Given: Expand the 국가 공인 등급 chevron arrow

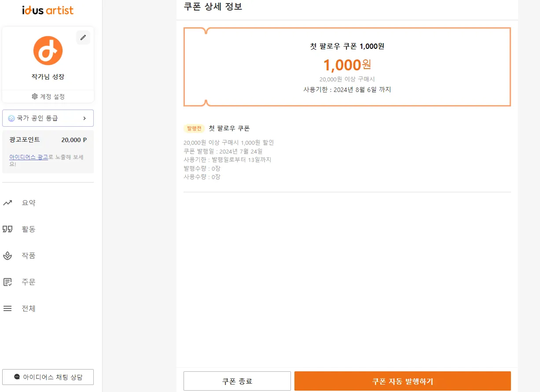Looking at the screenshot, I should coord(84,118).
